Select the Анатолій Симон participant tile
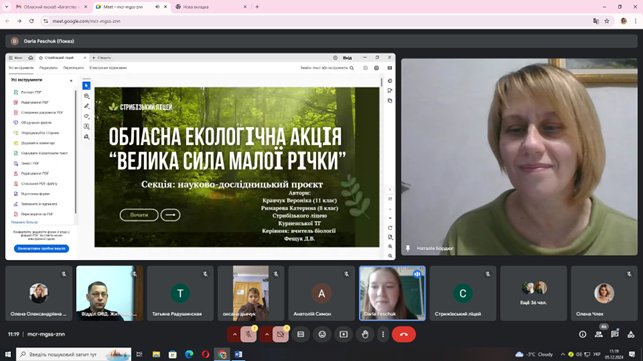643x361 pixels. [322, 293]
